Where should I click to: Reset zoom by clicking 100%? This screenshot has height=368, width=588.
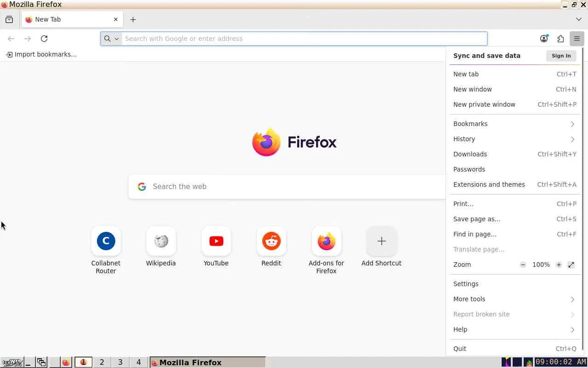541,264
